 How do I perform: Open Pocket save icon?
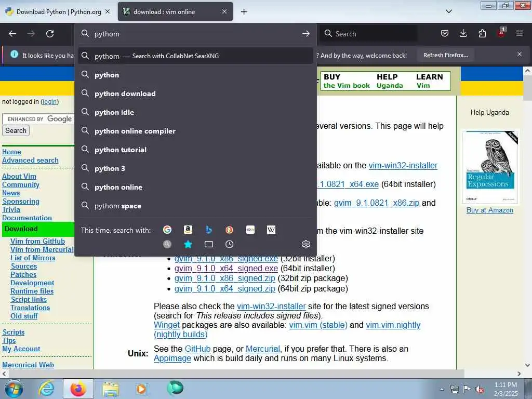[x=445, y=33]
